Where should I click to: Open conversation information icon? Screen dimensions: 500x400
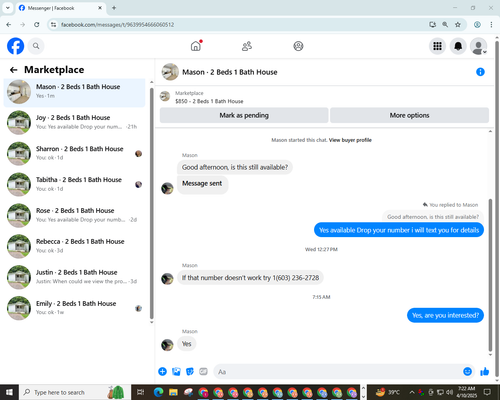(480, 72)
